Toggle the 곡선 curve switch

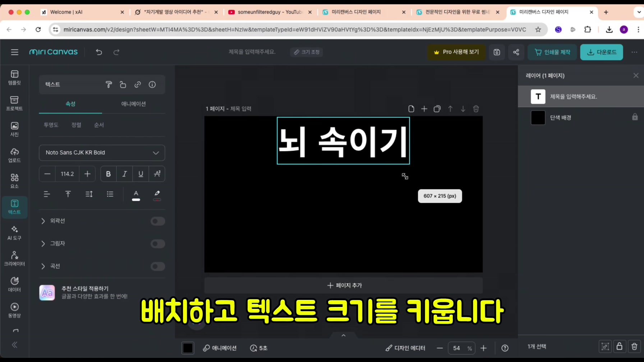tap(158, 266)
